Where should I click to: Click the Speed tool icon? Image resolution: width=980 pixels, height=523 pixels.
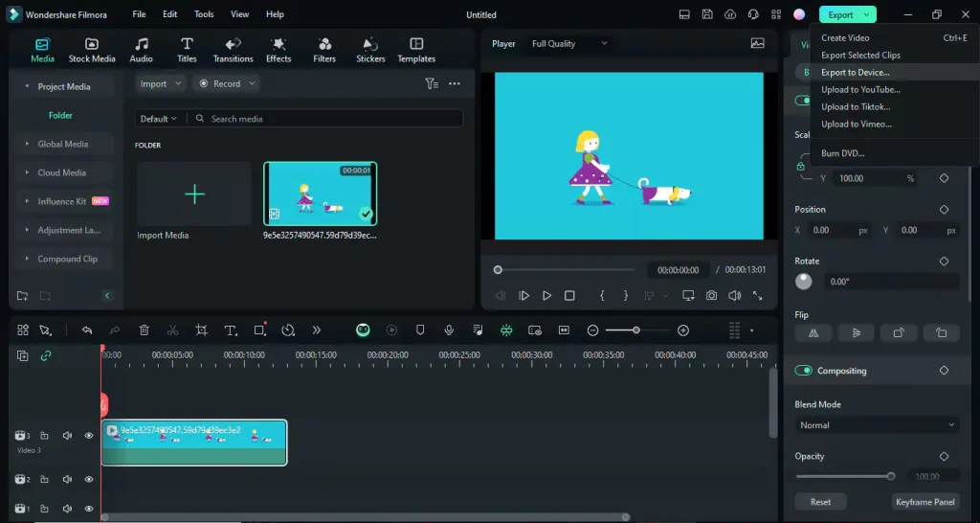pos(287,330)
